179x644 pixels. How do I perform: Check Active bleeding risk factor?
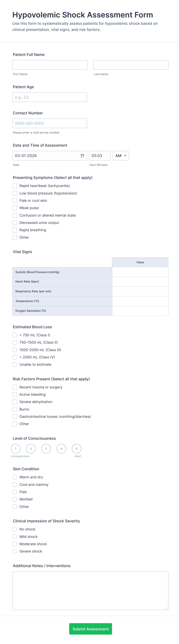pos(15,395)
